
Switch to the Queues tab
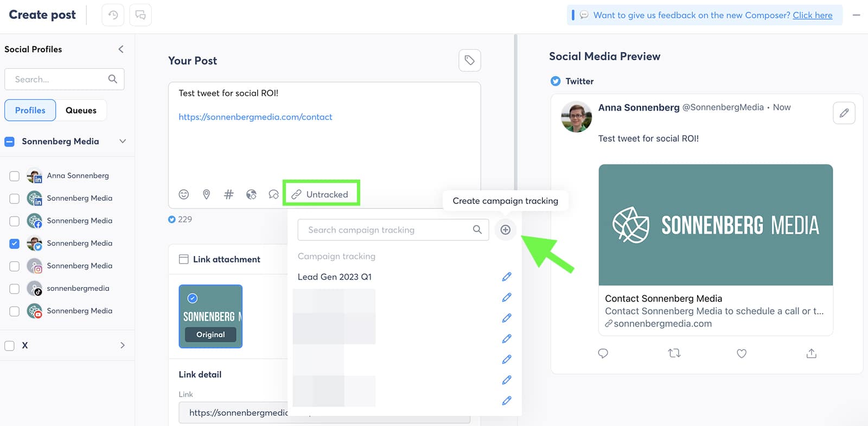pos(81,110)
